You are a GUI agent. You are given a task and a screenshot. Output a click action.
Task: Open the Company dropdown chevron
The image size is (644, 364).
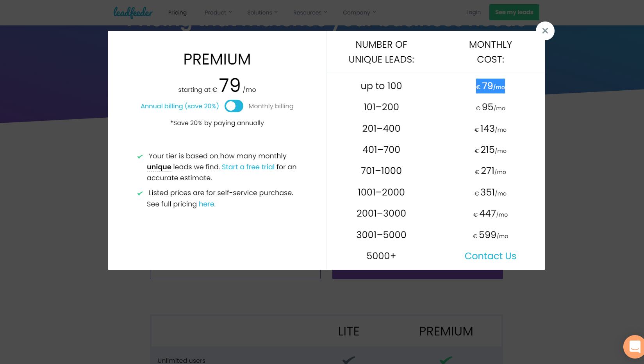tap(374, 12)
